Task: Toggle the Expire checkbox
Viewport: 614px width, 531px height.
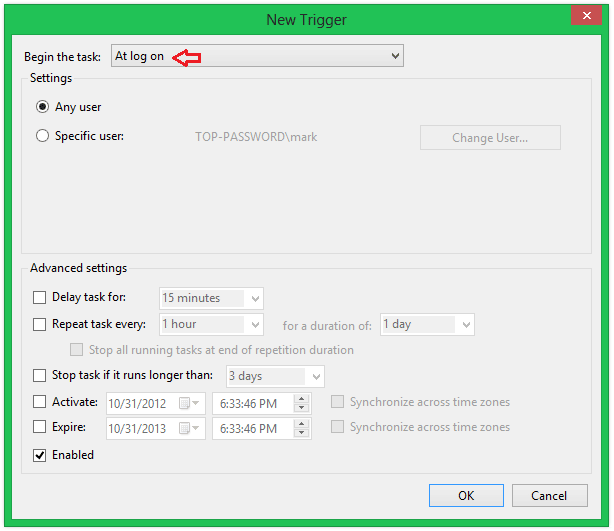Action: pyautogui.click(x=40, y=427)
